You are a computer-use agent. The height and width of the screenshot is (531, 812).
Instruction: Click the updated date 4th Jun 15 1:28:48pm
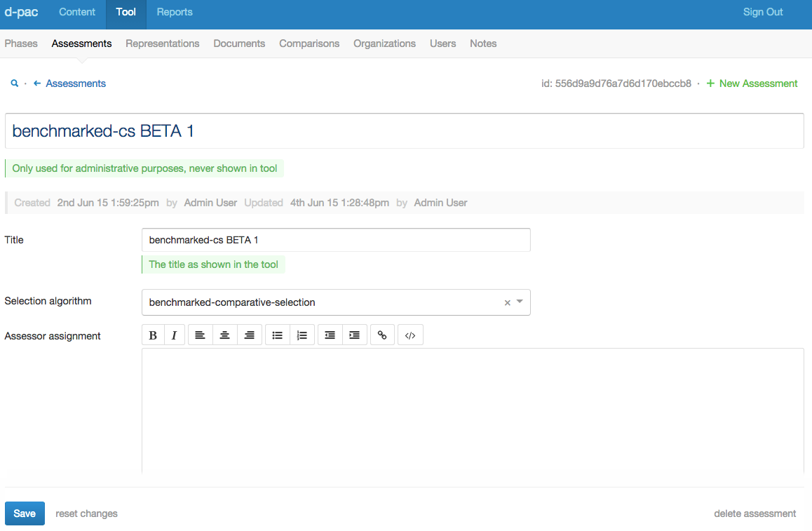(339, 203)
